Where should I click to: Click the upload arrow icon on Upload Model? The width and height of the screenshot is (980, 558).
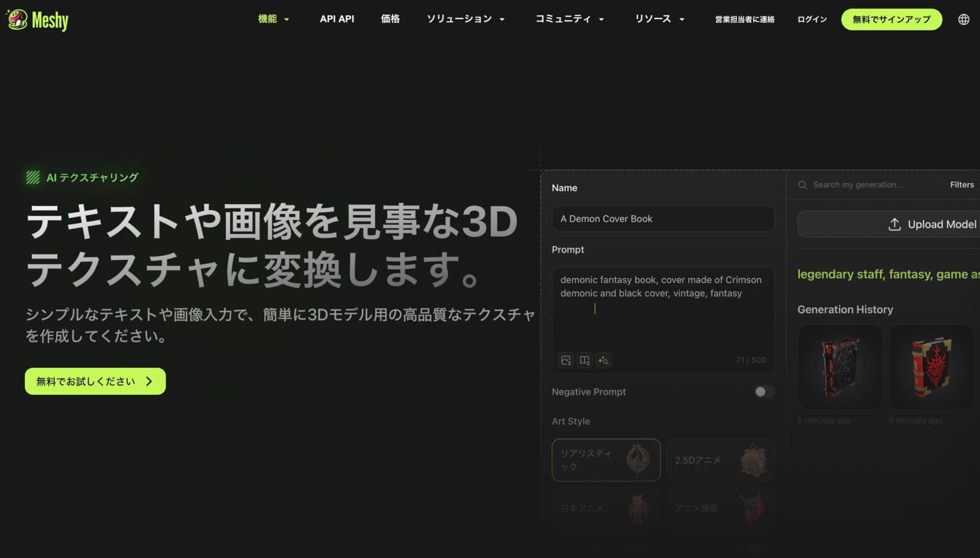(x=894, y=224)
